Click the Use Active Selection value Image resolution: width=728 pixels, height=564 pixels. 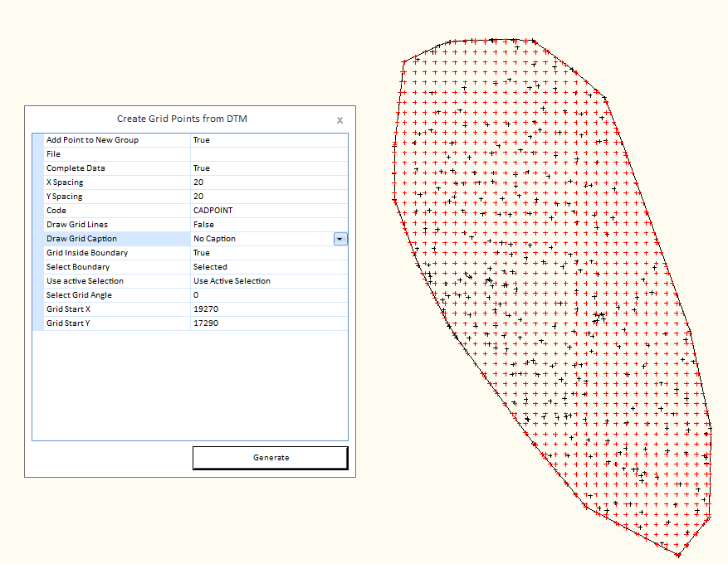coord(268,281)
